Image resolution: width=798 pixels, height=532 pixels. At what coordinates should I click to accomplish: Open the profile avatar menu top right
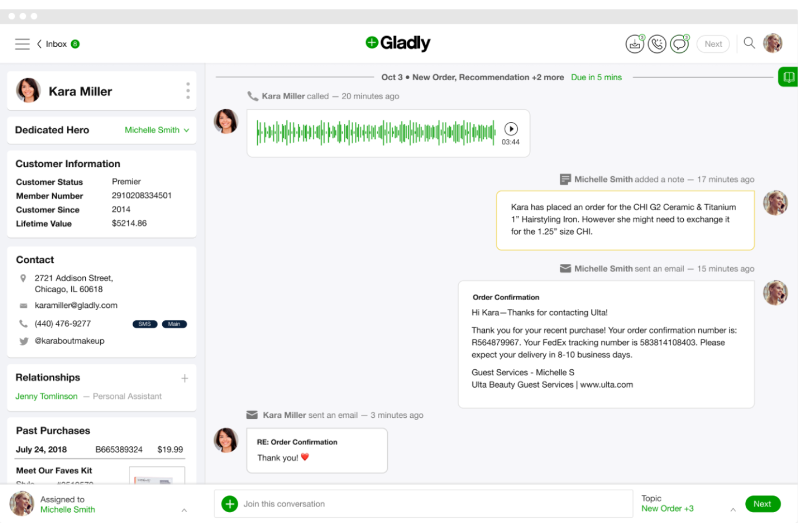pyautogui.click(x=773, y=44)
